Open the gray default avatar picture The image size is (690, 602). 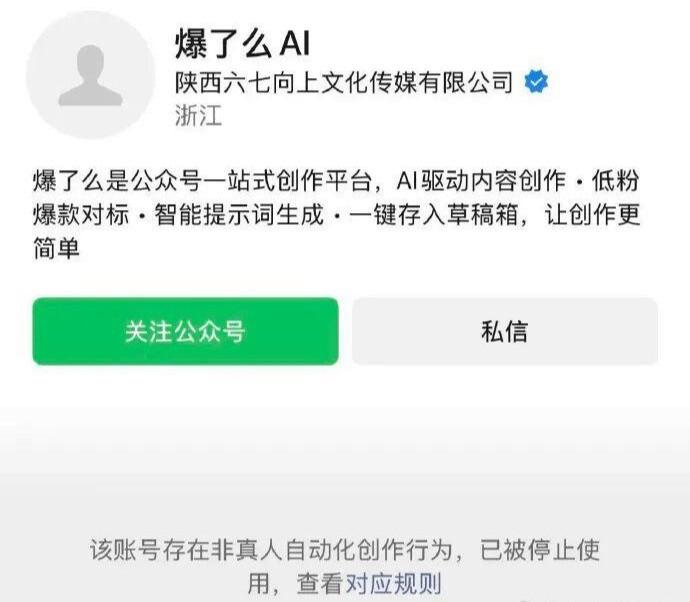click(91, 75)
